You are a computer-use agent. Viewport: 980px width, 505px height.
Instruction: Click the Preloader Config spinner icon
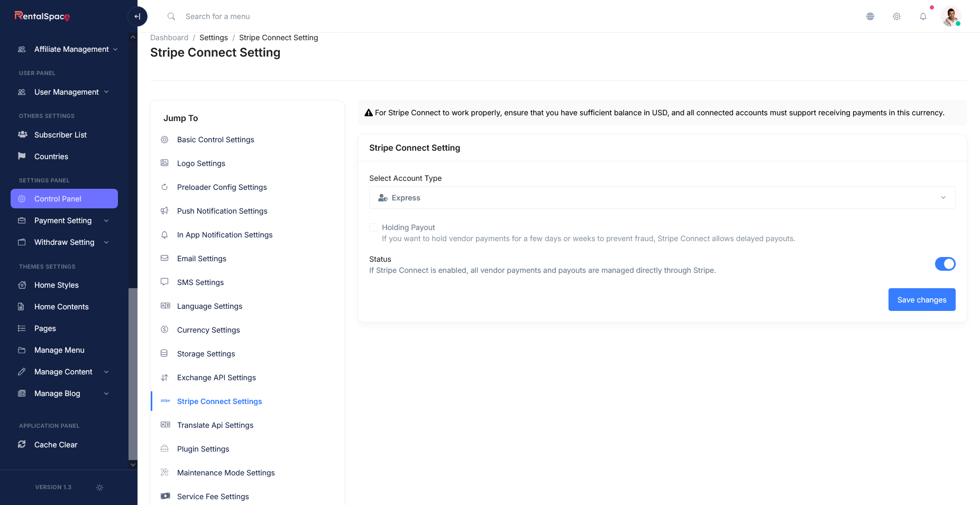(164, 187)
